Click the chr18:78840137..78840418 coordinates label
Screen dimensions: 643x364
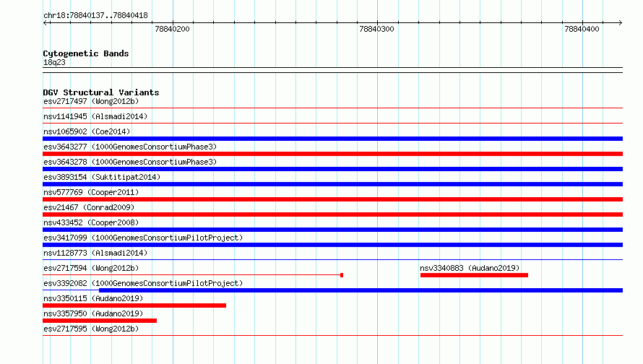[95, 16]
